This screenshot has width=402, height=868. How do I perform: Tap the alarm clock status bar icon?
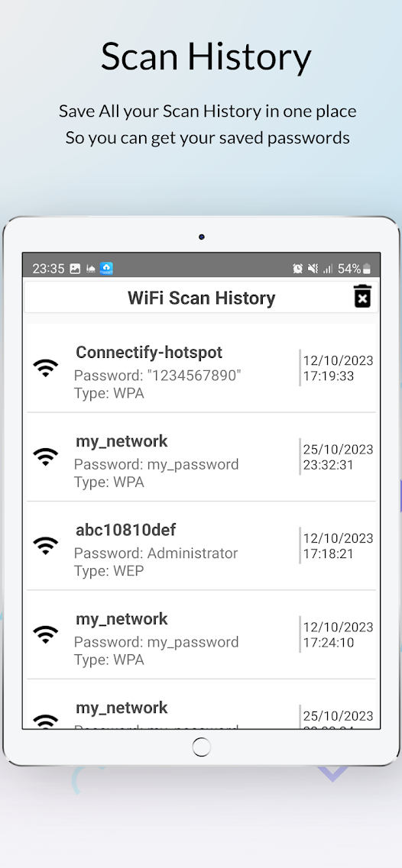(298, 269)
